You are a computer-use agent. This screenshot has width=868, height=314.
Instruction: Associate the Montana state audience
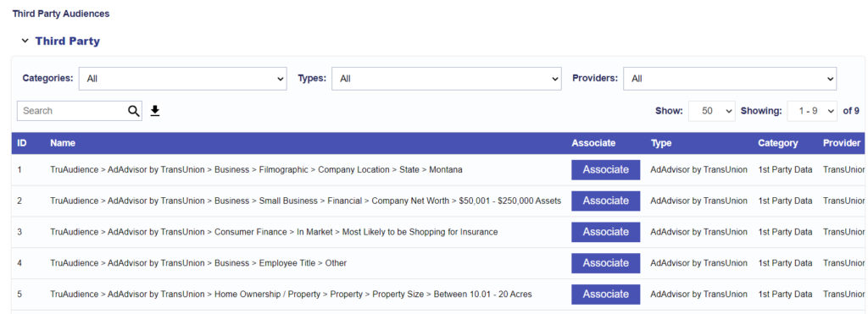tap(605, 170)
